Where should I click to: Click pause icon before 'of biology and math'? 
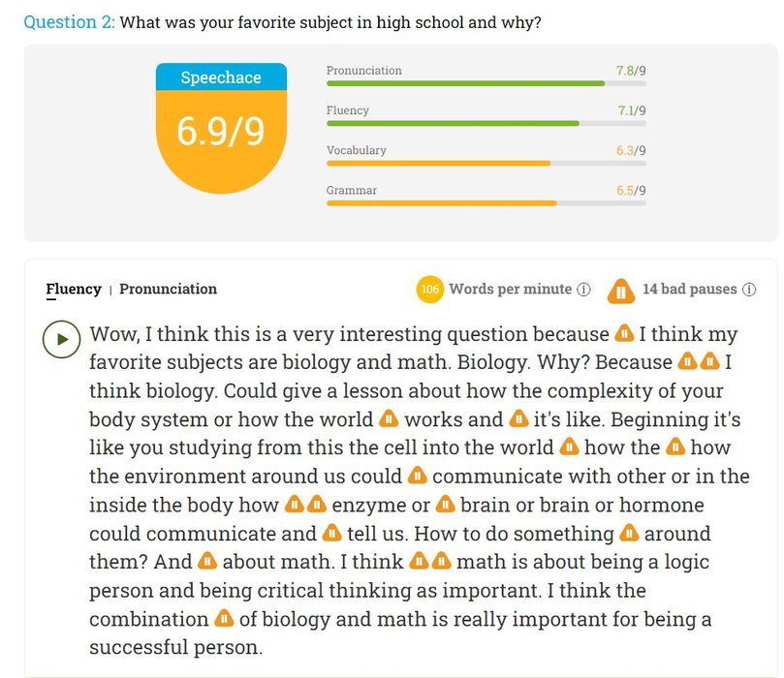point(224,618)
